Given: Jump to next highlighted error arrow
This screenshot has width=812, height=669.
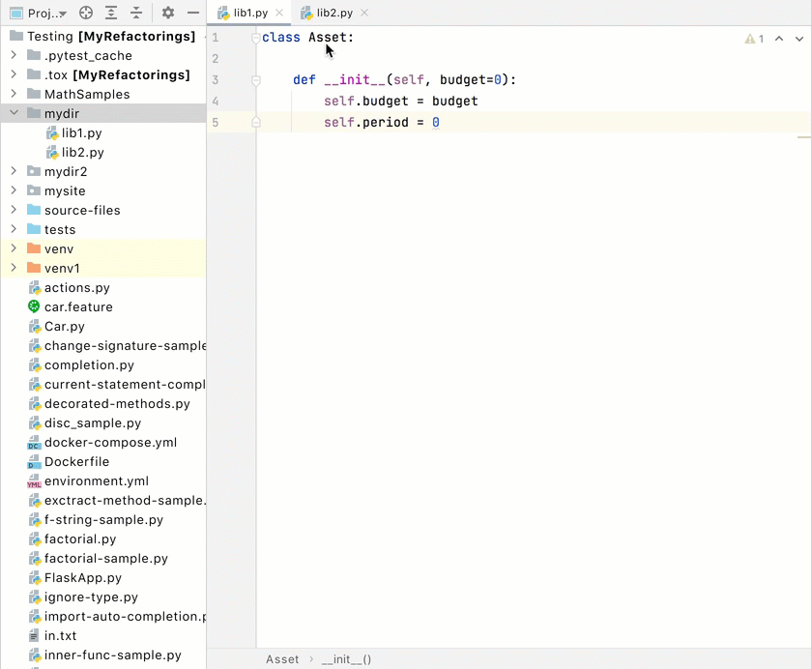Looking at the screenshot, I should pos(799,39).
